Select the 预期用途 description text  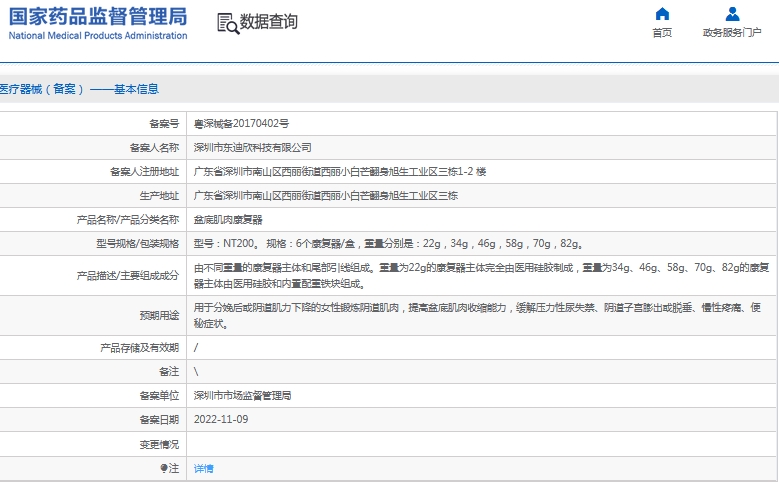pos(477,316)
